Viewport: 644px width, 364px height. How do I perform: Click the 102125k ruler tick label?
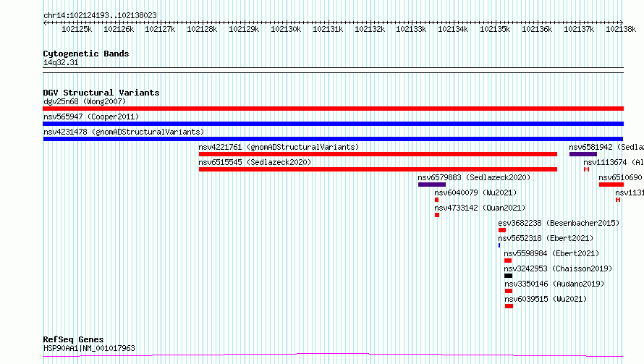77,29
